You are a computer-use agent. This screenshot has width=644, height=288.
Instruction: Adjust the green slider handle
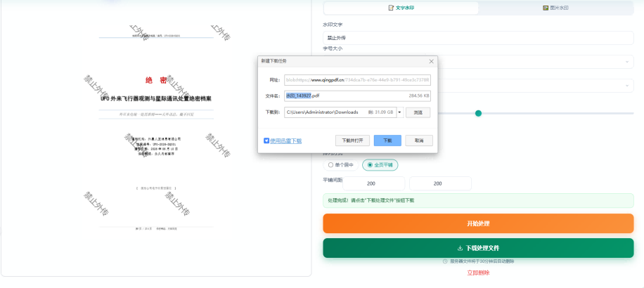click(478, 113)
